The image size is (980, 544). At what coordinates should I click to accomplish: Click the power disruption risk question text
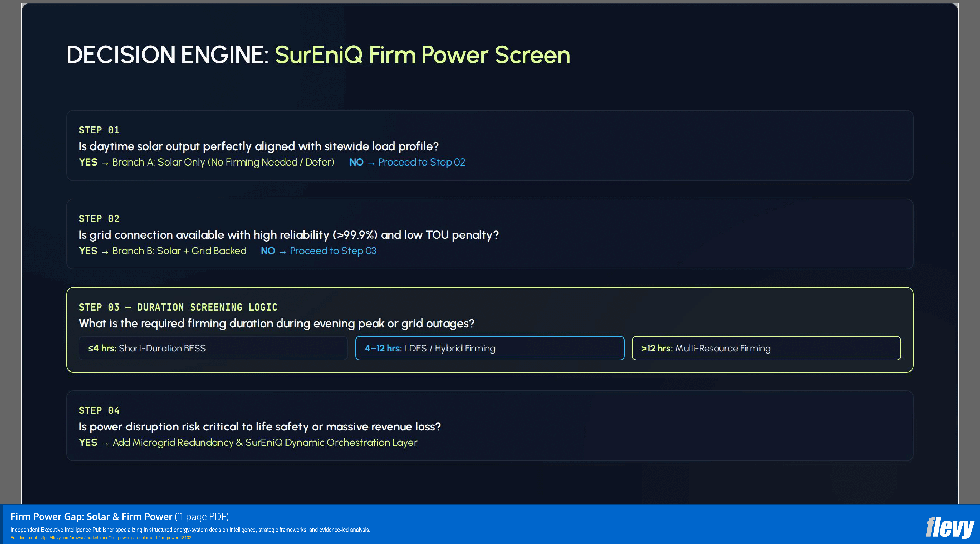point(260,427)
